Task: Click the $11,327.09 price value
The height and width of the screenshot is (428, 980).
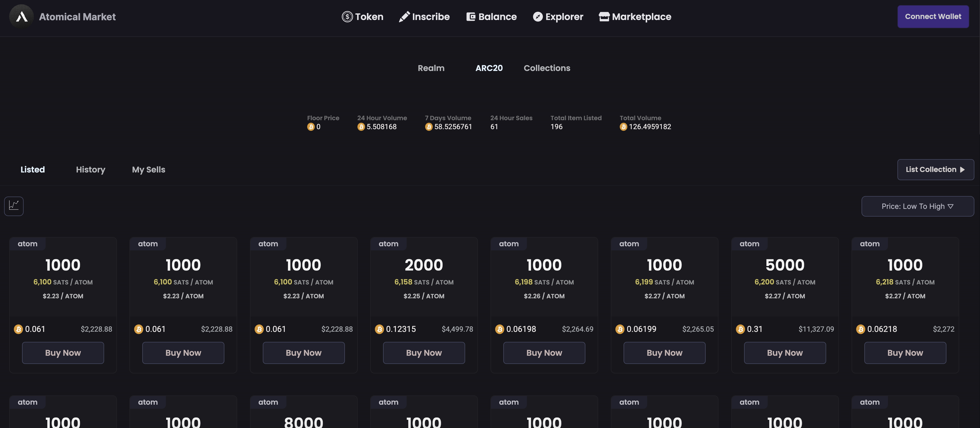Action: coord(816,329)
